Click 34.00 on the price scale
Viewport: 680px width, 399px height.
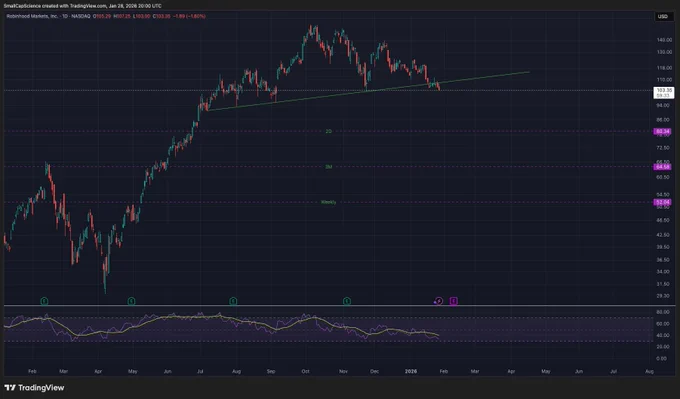pyautogui.click(x=664, y=272)
